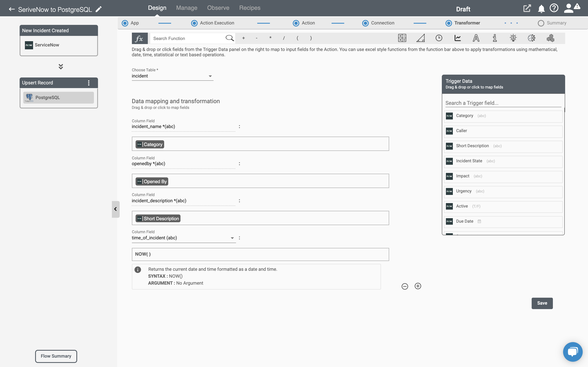
Task: Click the formula bar function icon
Action: tap(139, 38)
